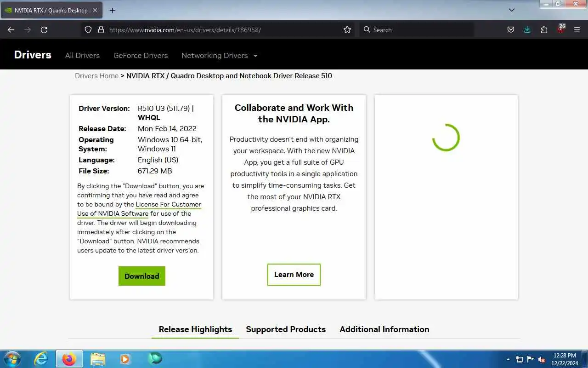The width and height of the screenshot is (588, 368).
Task: Open a new browser tab
Action: point(112,10)
